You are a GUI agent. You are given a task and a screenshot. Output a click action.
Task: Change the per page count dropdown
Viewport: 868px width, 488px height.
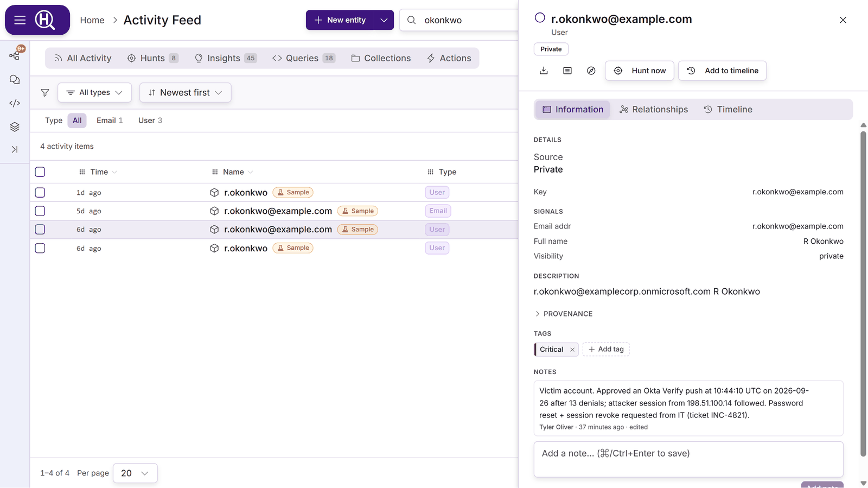(x=135, y=473)
